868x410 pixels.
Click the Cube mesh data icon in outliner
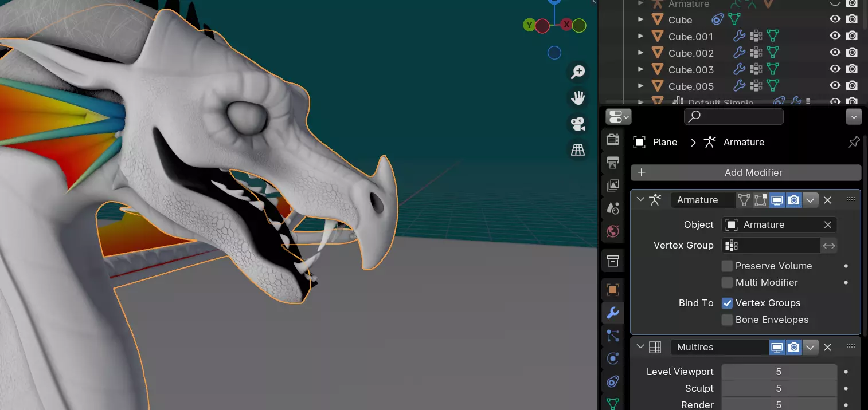[734, 20]
